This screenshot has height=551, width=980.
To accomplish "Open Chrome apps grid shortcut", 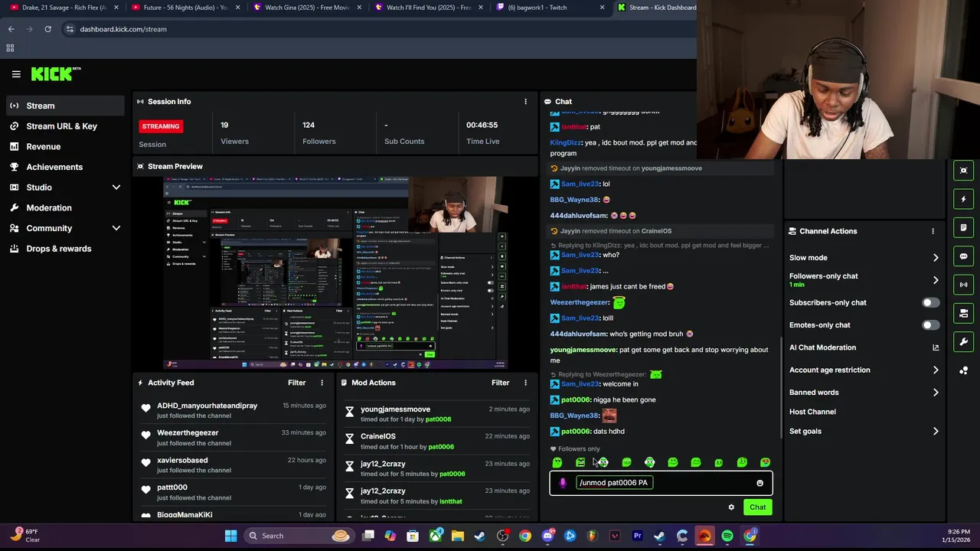I will tap(10, 47).
